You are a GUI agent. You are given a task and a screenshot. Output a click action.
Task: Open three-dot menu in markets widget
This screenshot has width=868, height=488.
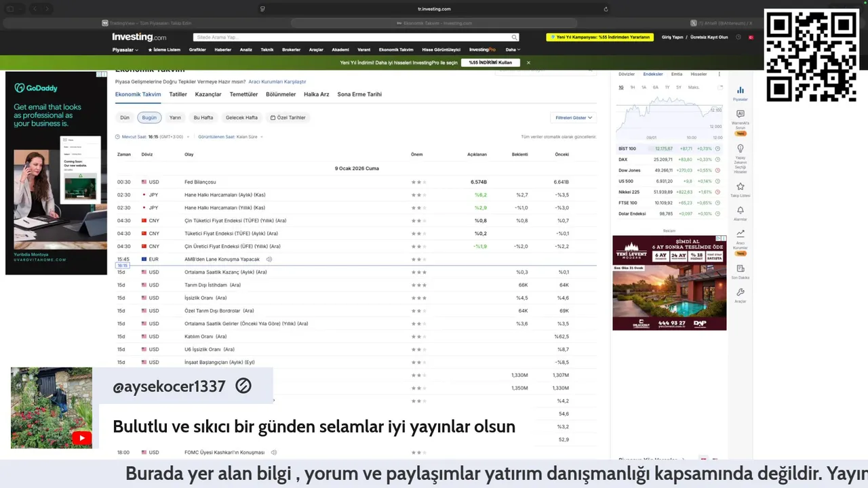click(x=719, y=74)
